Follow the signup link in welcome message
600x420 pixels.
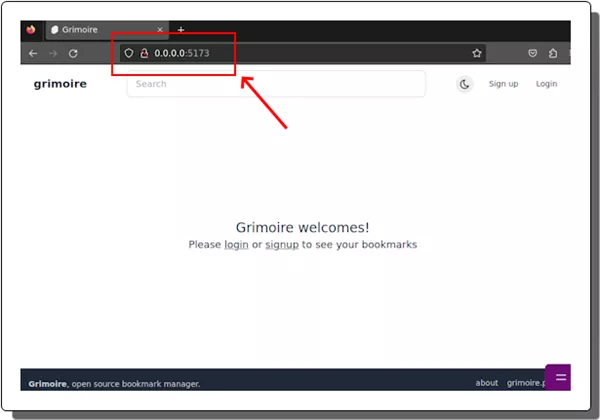(282, 245)
